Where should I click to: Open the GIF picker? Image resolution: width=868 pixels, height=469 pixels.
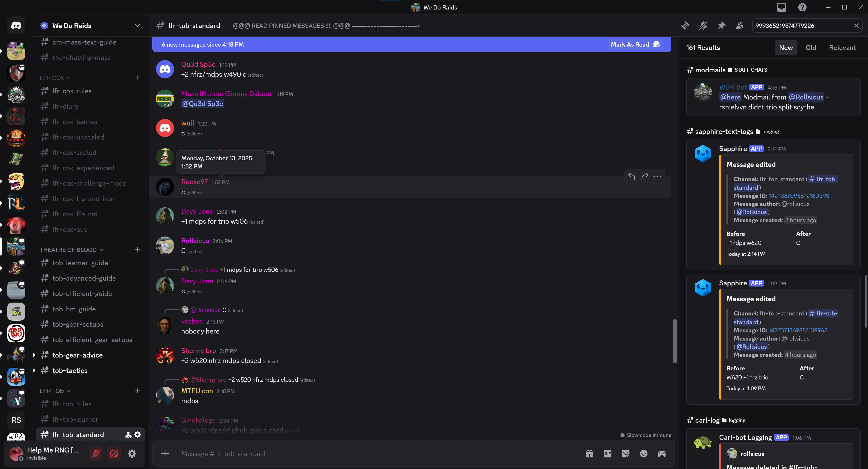tap(607, 453)
